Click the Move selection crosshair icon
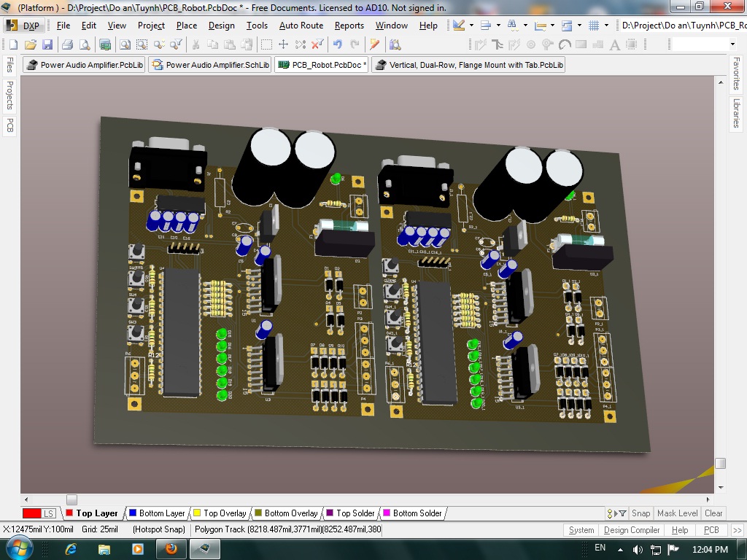The width and height of the screenshot is (747, 560). [284, 45]
